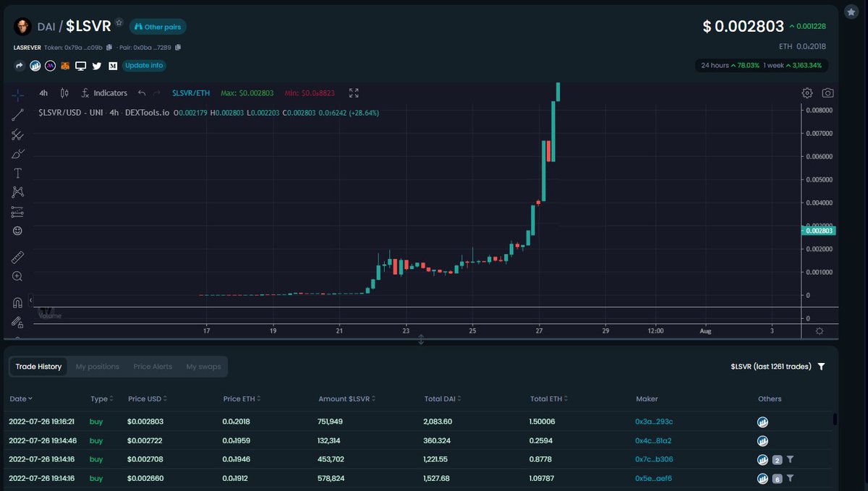Filter trades by maker 0x7c...b306
The image size is (868, 491).
[x=790, y=459]
